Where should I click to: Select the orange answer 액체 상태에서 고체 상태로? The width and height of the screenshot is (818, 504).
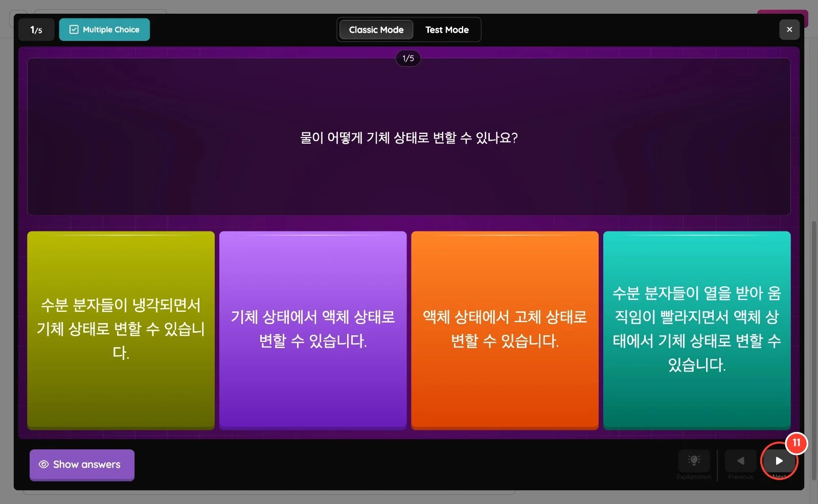(505, 330)
